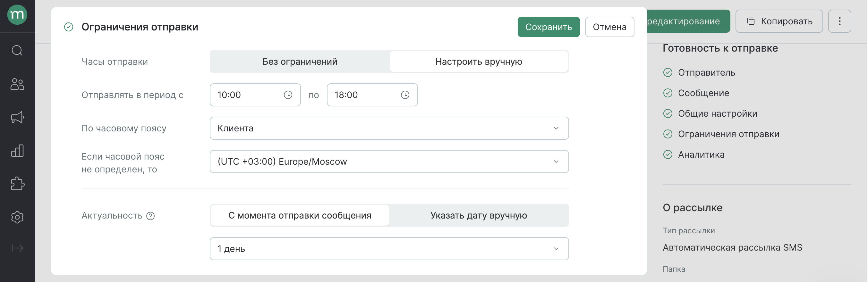The height and width of the screenshot is (282, 868).
Task: Select С момента отправки сообщения option
Action: (x=300, y=215)
